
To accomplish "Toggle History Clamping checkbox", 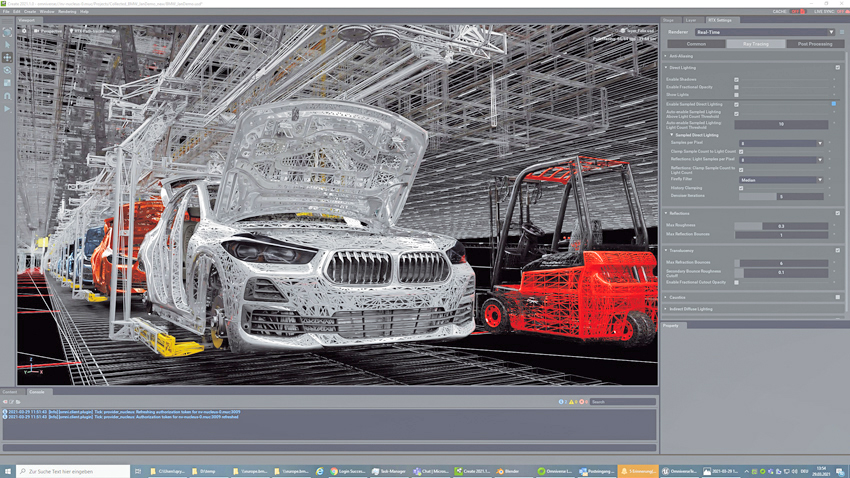I will pos(741,188).
